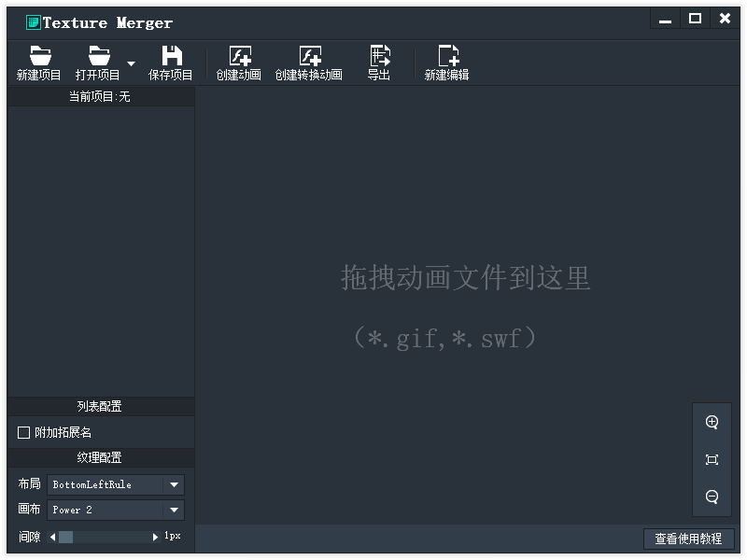Screen dimensions: 747x560
Task: Zoom out with the magnifier minus icon
Action: (712, 497)
